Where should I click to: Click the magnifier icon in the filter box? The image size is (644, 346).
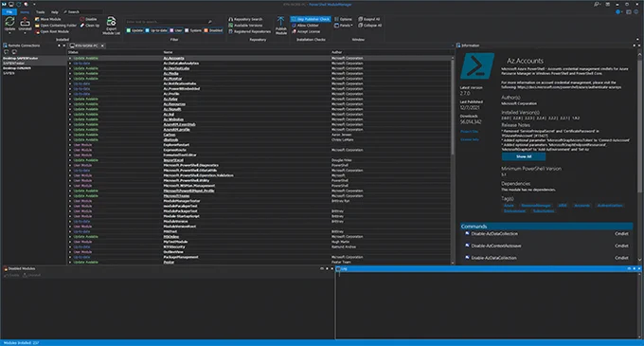pyautogui.click(x=210, y=22)
